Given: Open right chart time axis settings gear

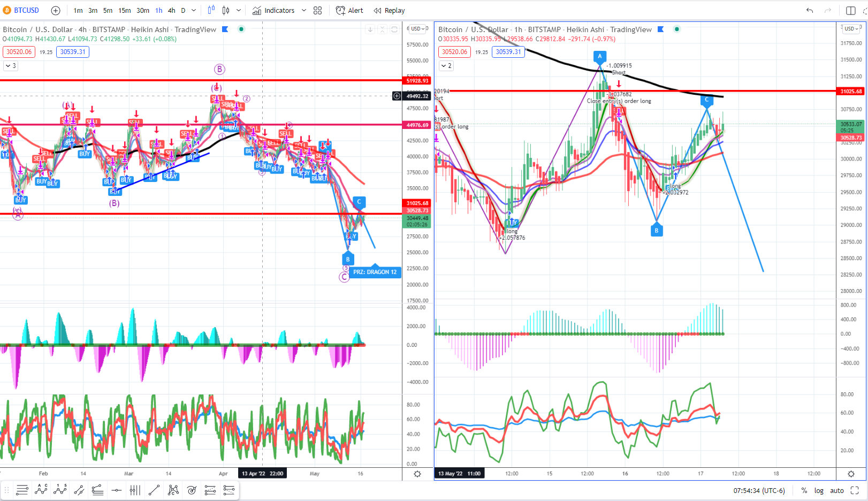Looking at the screenshot, I should (851, 474).
